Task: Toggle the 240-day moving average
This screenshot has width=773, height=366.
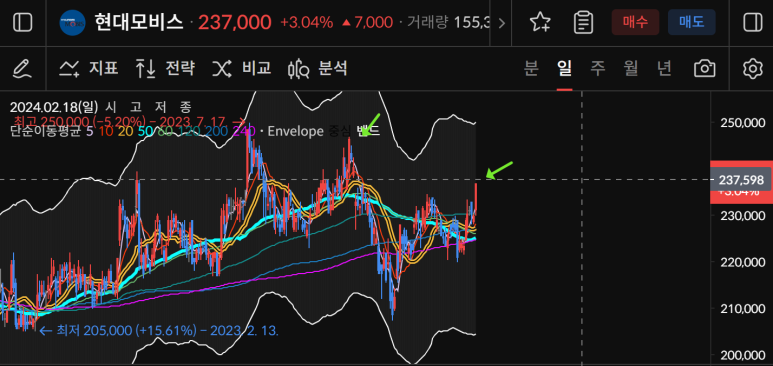Action: pos(243,131)
